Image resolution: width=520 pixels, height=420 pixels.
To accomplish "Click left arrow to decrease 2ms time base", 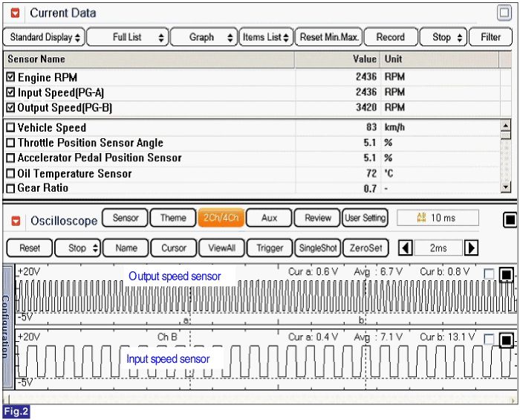I will (x=406, y=248).
